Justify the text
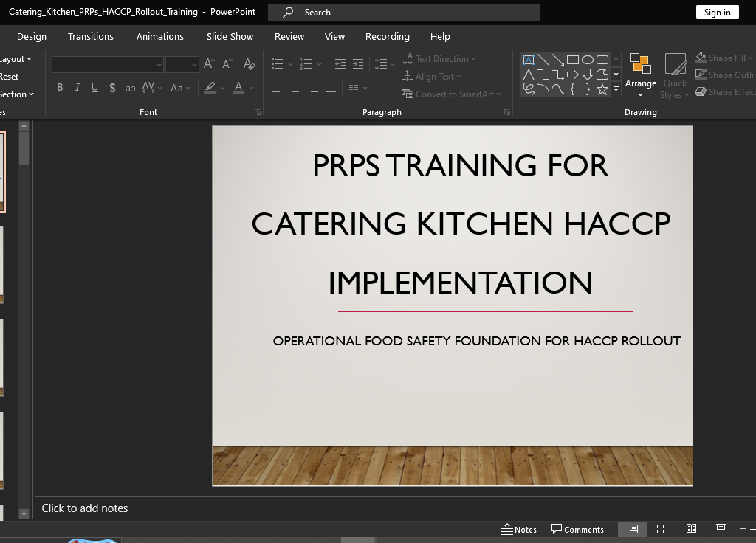756x543 pixels. [331, 88]
